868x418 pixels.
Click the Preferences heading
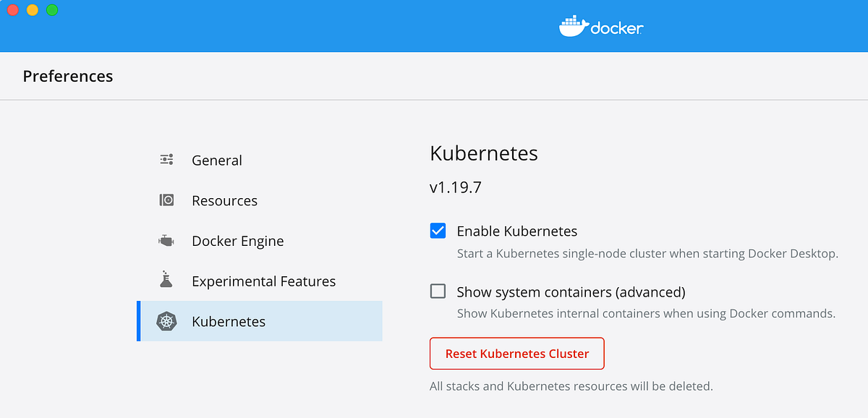(68, 76)
